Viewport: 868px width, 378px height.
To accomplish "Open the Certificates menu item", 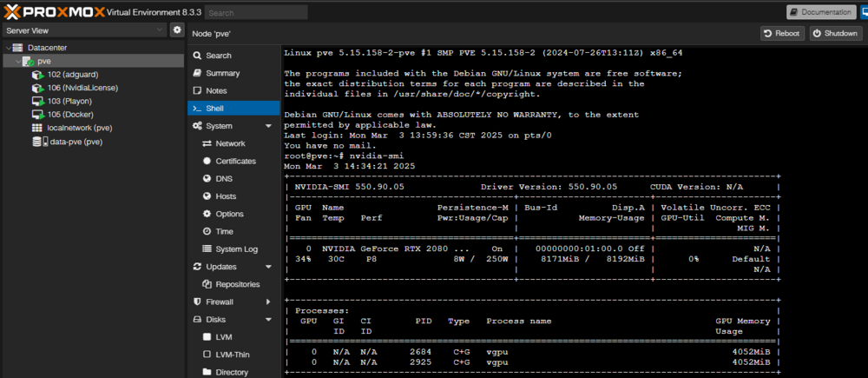I will coord(233,162).
